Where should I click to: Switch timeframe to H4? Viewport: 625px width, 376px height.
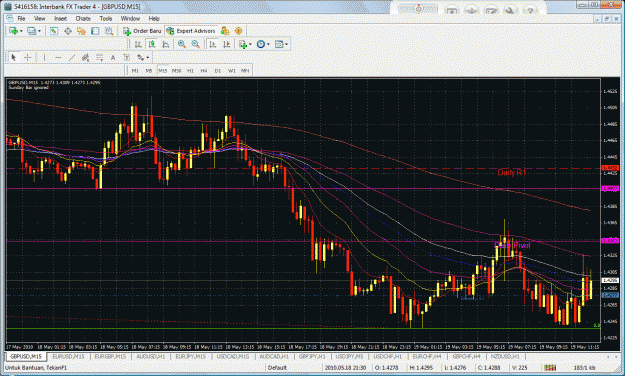tap(204, 71)
